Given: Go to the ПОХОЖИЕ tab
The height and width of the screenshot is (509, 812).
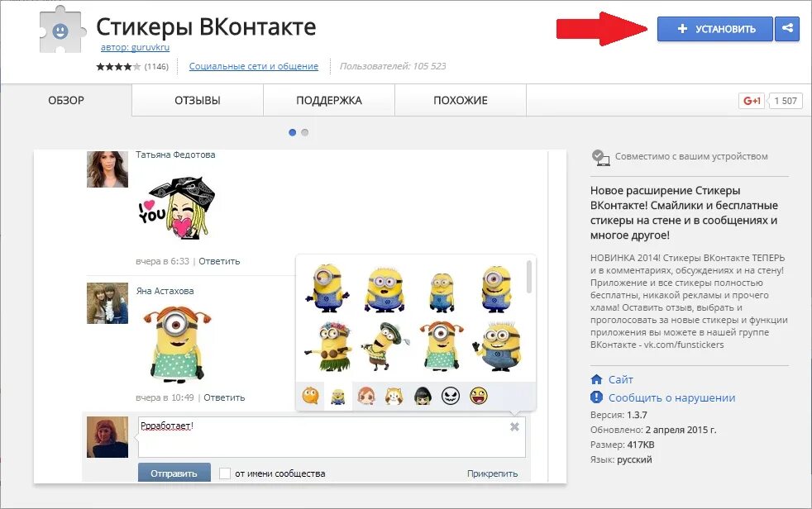Looking at the screenshot, I should [x=461, y=100].
